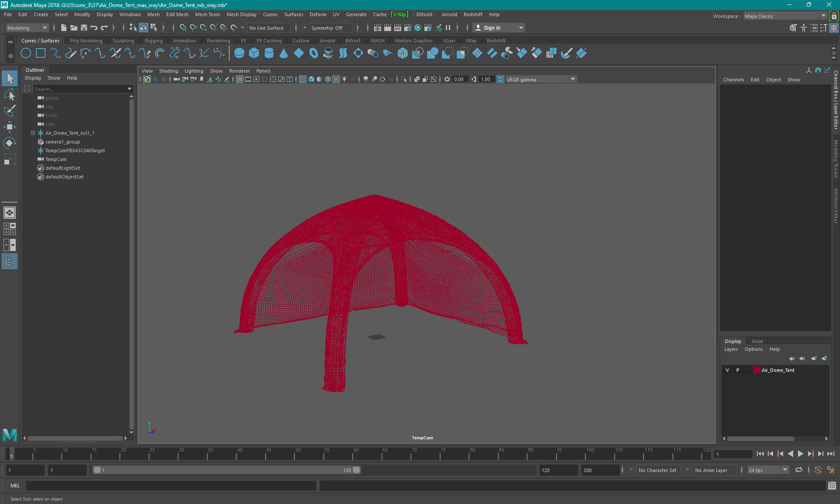Select the Lasso tool in toolbox
Screen dimensions: 840x504
click(x=10, y=94)
